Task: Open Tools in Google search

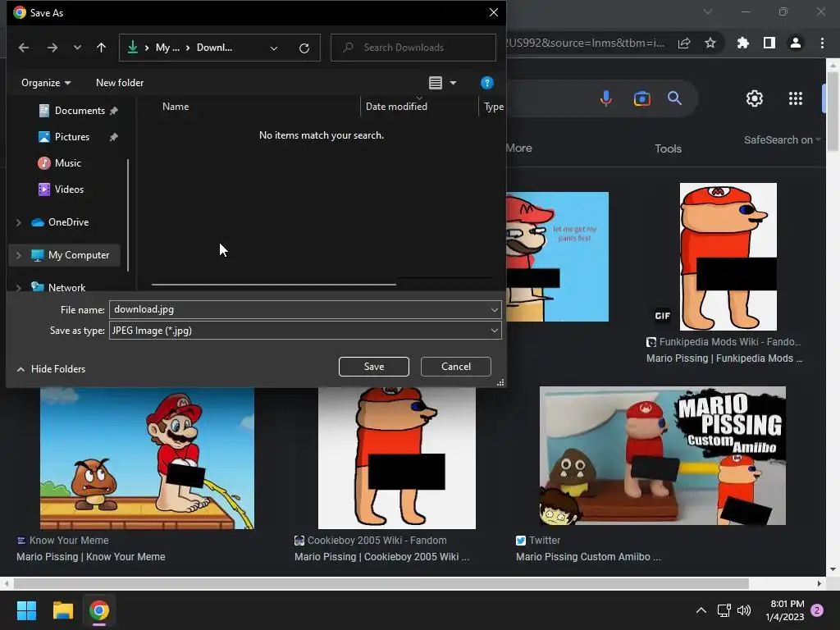Action: click(x=668, y=148)
